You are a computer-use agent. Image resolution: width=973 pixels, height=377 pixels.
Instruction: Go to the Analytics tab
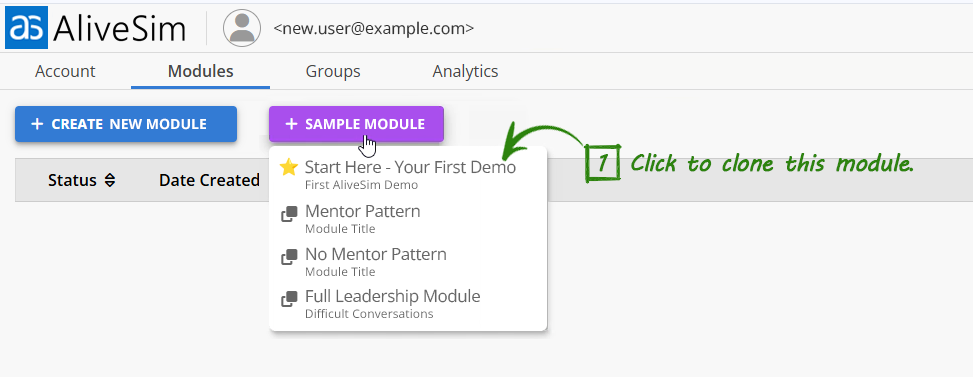465,71
